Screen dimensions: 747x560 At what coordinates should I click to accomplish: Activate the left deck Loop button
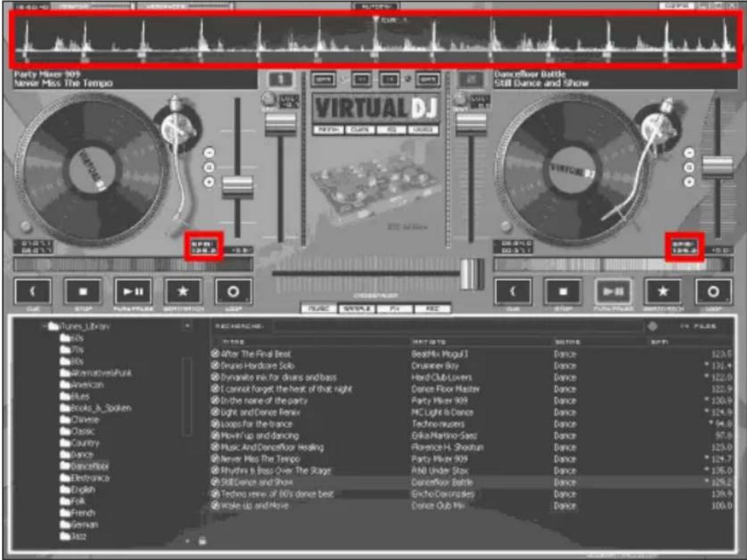point(233,291)
